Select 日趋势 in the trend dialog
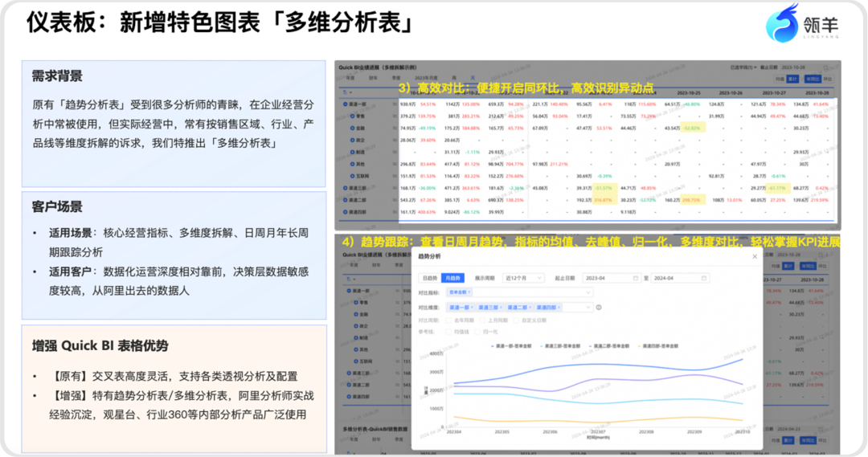The height and width of the screenshot is (457, 868). [x=430, y=278]
